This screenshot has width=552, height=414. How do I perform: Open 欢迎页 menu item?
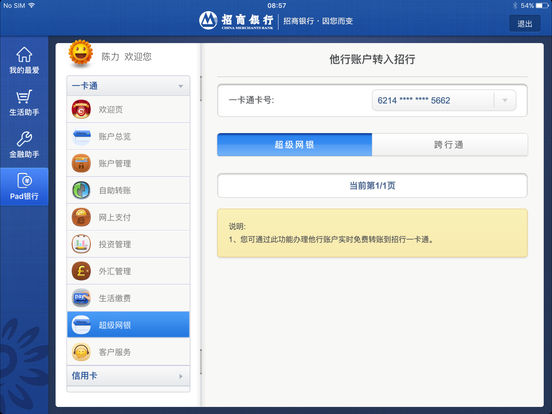(x=128, y=109)
